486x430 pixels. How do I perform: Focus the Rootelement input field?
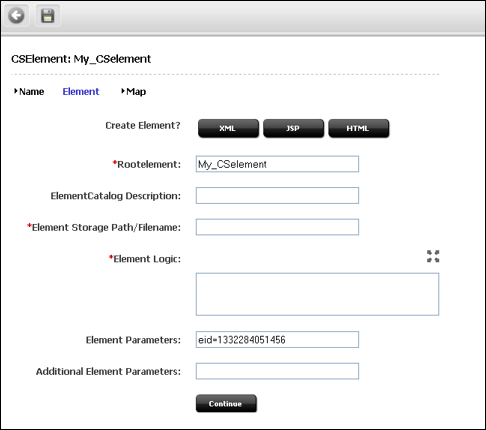coord(277,164)
